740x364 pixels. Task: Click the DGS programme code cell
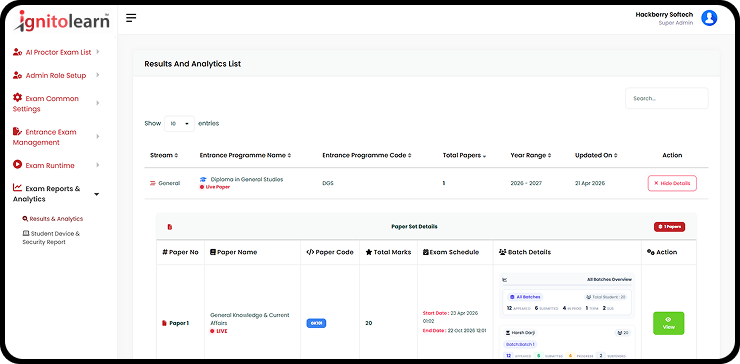coord(328,183)
